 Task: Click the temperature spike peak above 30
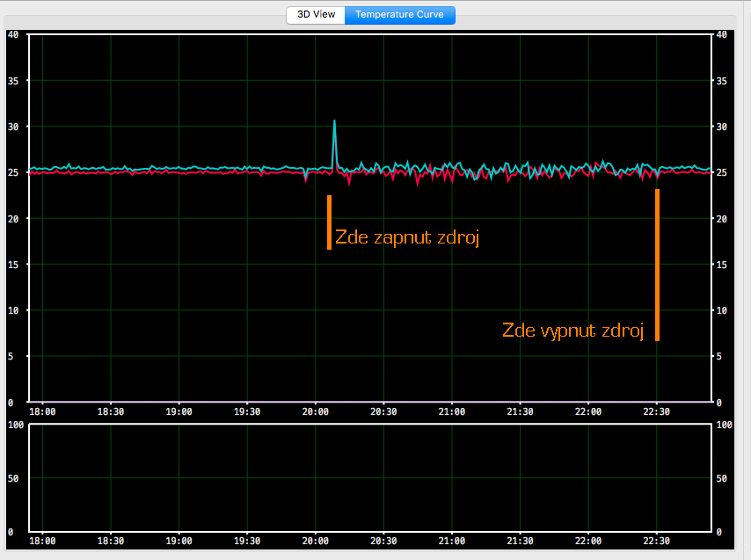[334, 121]
